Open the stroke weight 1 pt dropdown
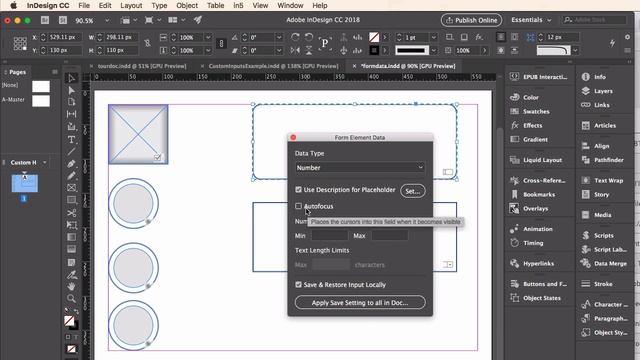 click(434, 37)
